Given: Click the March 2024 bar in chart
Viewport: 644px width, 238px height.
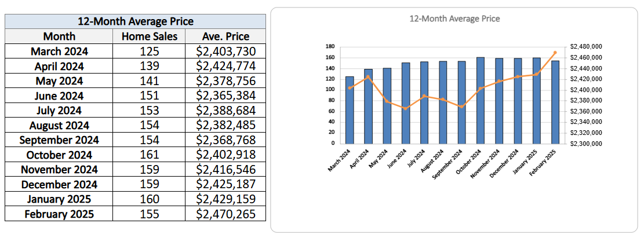Looking at the screenshot, I should coord(350,110).
